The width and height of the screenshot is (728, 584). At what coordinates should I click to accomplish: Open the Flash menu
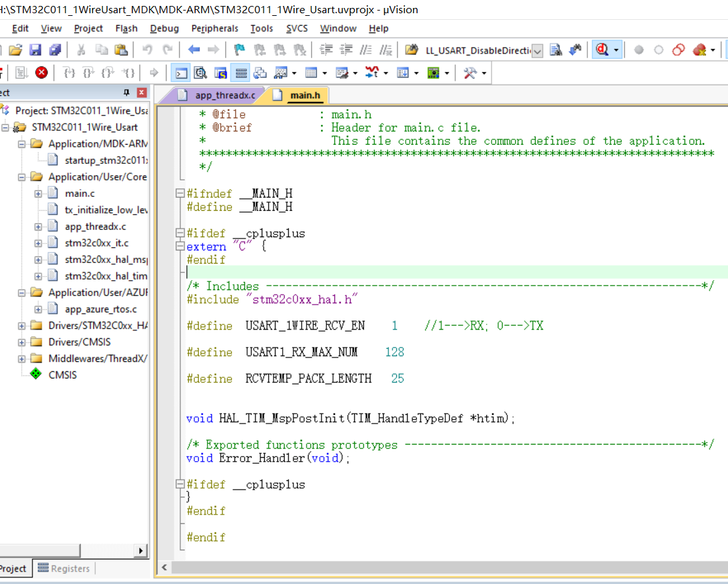(x=126, y=28)
